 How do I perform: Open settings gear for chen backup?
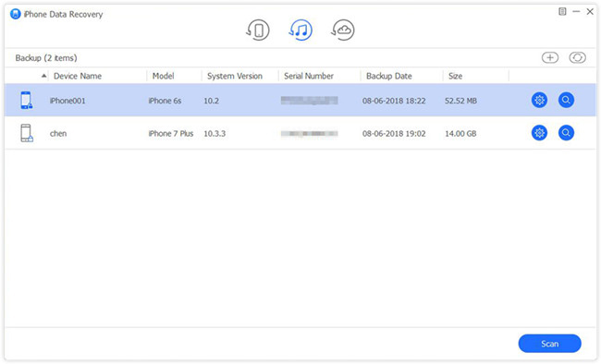[x=539, y=133]
